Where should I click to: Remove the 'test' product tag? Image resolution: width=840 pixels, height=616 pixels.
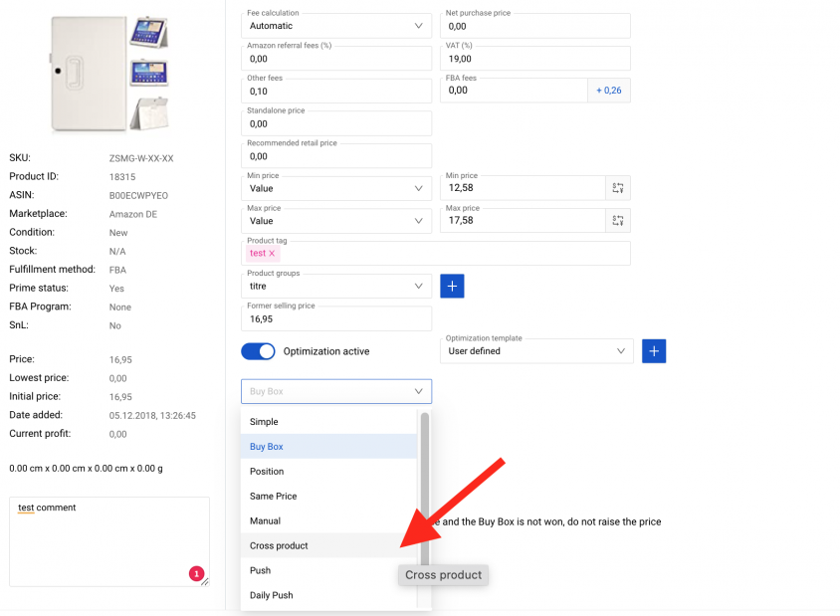pyautogui.click(x=272, y=254)
